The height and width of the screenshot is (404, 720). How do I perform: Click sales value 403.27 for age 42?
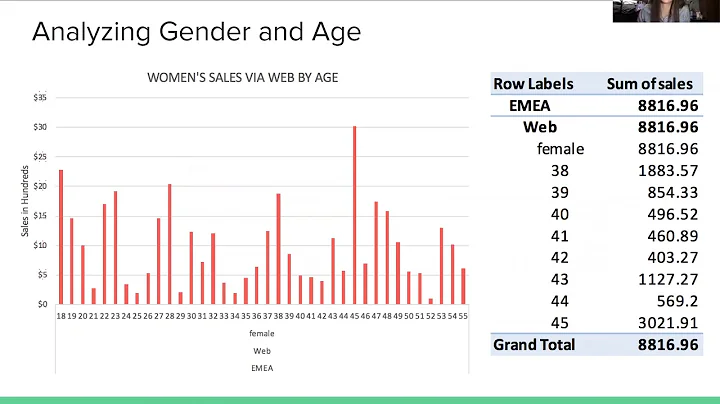672,258
